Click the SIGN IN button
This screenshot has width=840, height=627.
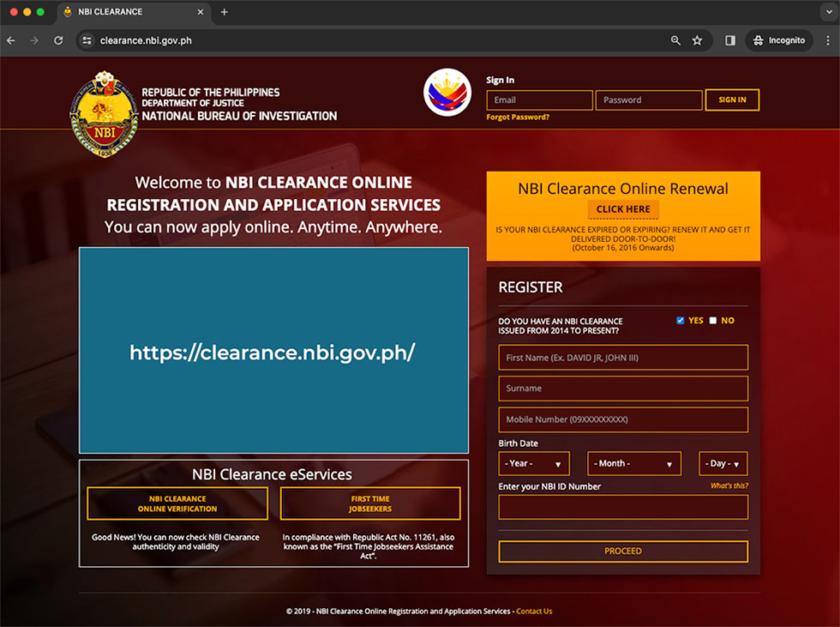[x=732, y=100]
